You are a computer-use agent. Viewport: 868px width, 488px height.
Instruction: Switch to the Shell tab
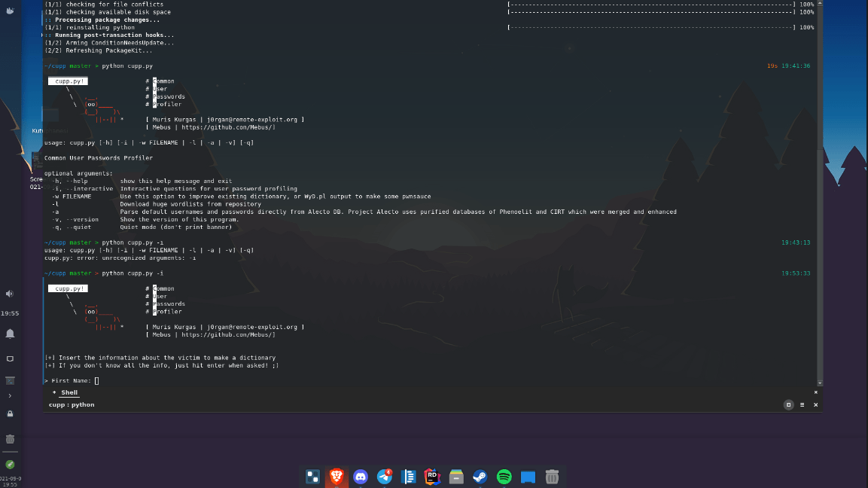point(69,392)
